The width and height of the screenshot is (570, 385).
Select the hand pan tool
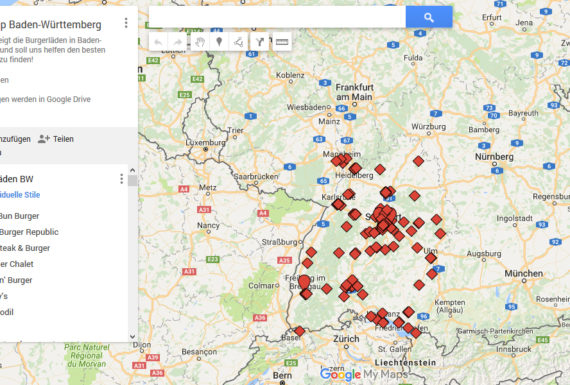(x=200, y=42)
